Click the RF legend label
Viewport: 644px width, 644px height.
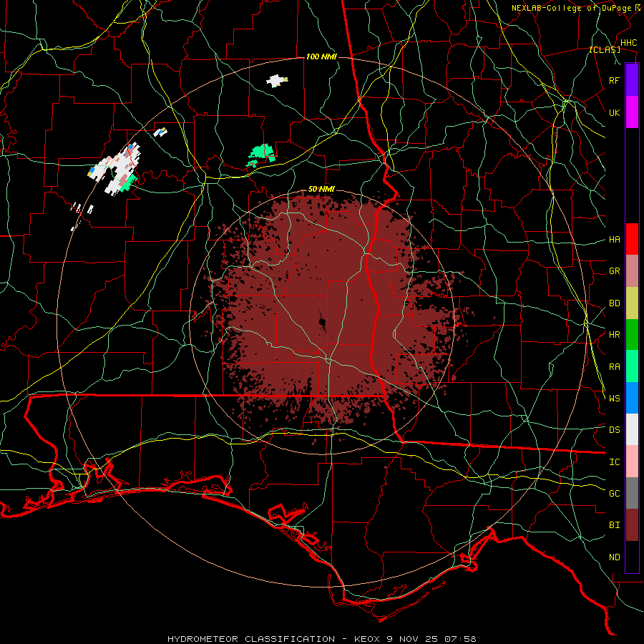coord(615,80)
